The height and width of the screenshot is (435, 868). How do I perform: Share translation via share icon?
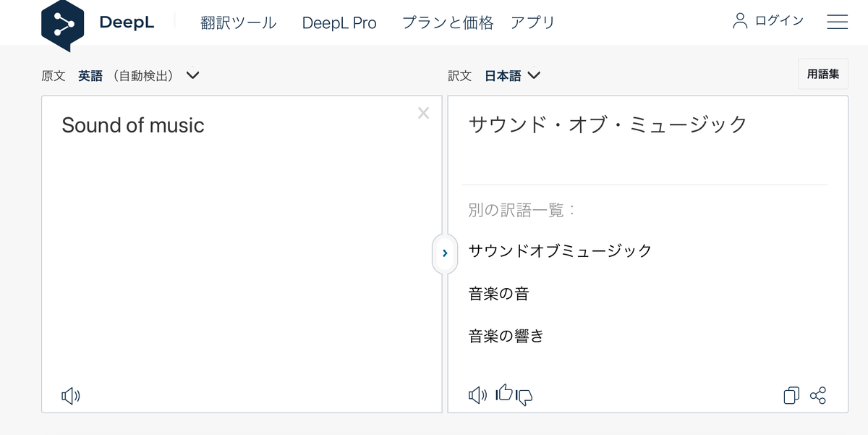click(x=818, y=395)
